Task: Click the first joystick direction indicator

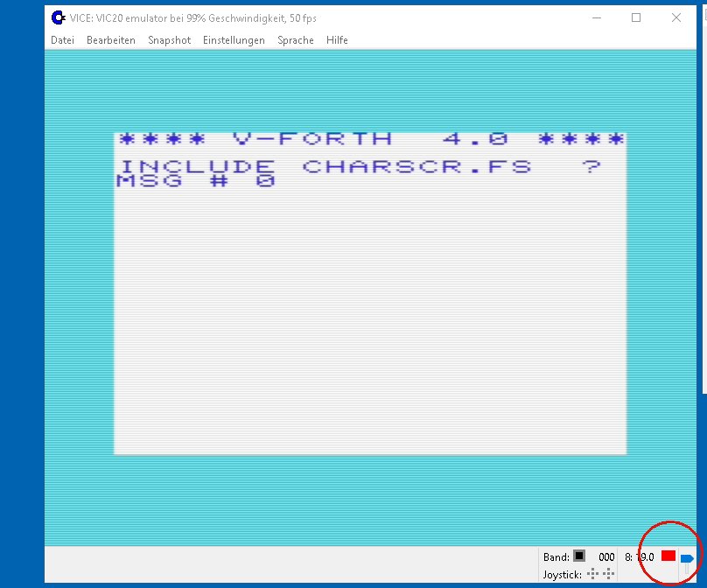Action: click(x=592, y=574)
